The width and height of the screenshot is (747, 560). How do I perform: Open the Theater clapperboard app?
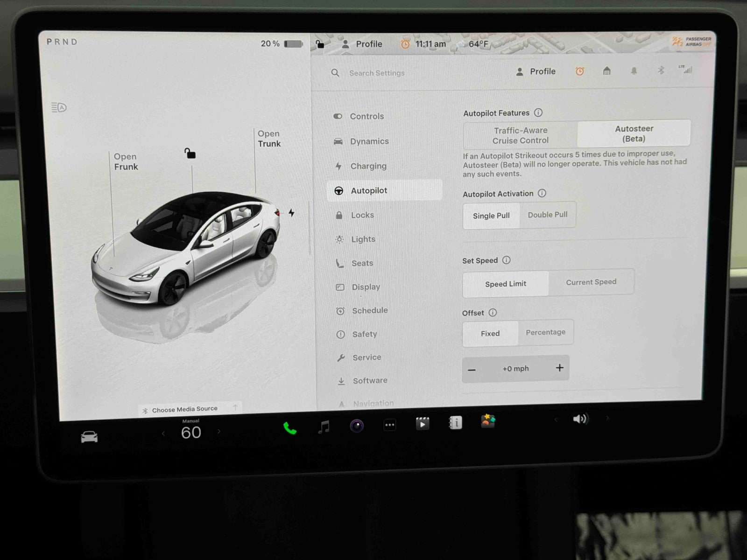[422, 424]
